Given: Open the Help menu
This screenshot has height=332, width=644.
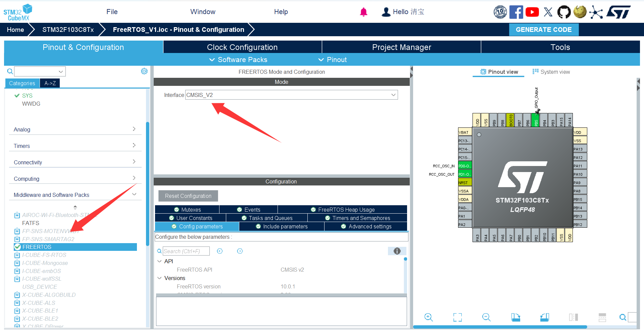Looking at the screenshot, I should (x=281, y=12).
